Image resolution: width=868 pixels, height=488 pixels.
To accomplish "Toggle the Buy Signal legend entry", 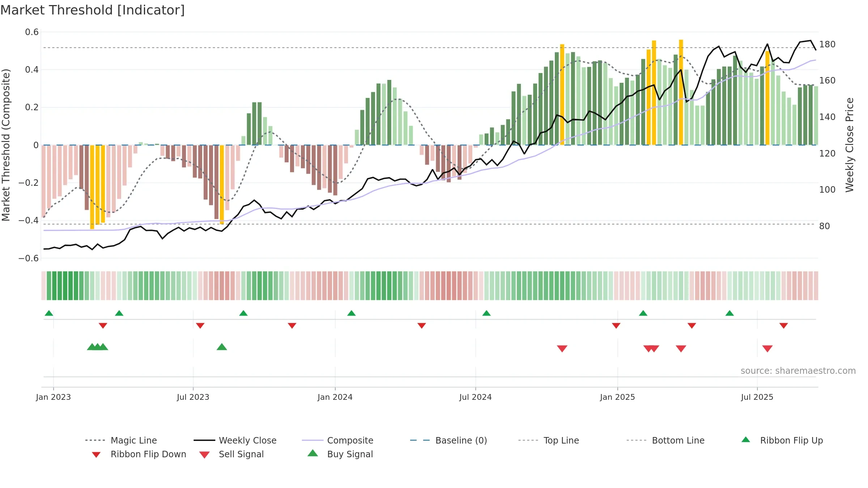I will (340, 454).
